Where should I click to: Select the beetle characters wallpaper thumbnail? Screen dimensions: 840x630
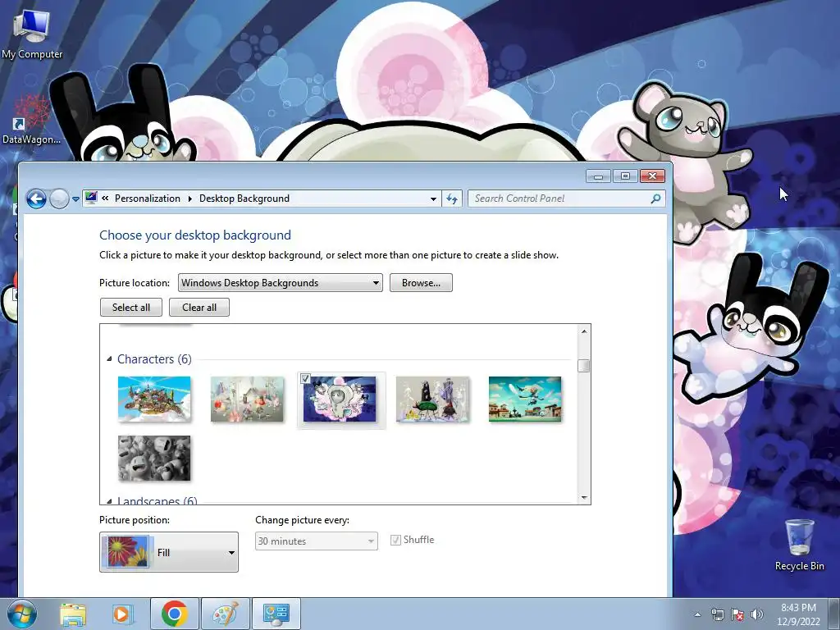tap(432, 399)
